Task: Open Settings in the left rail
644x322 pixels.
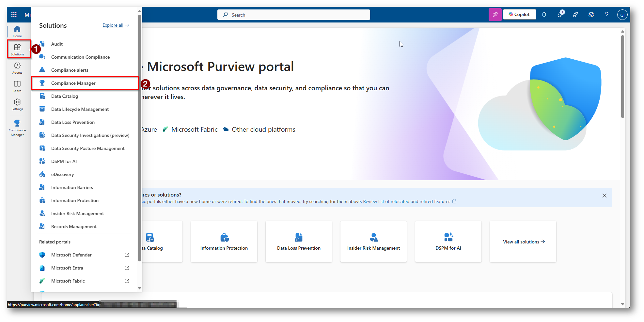Action: (x=17, y=105)
